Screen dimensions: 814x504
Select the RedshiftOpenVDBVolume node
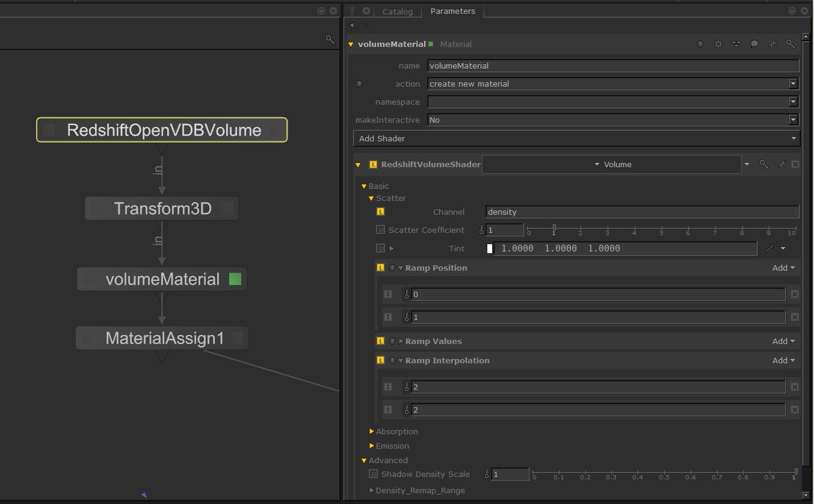(162, 130)
